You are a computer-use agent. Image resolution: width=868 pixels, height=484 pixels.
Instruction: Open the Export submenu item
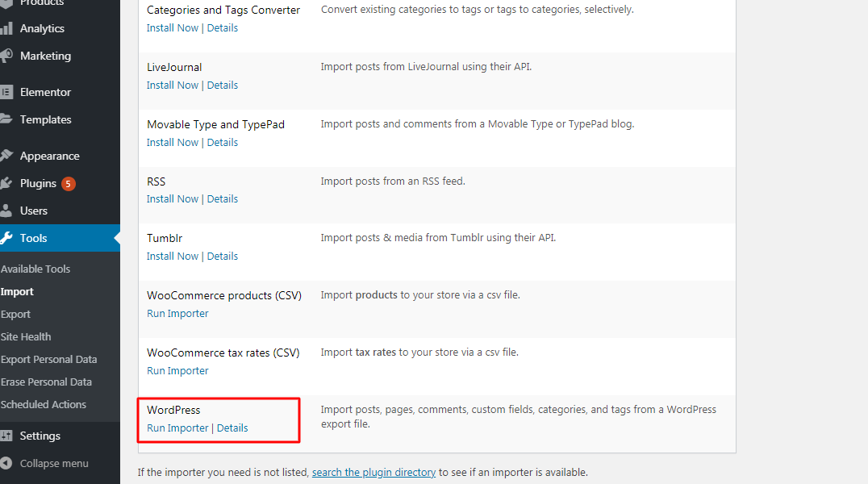(x=15, y=314)
